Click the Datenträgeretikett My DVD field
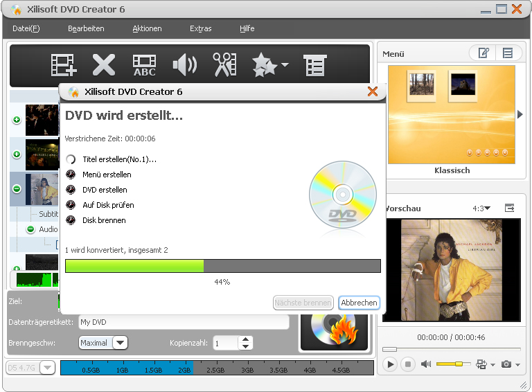 [x=184, y=322]
